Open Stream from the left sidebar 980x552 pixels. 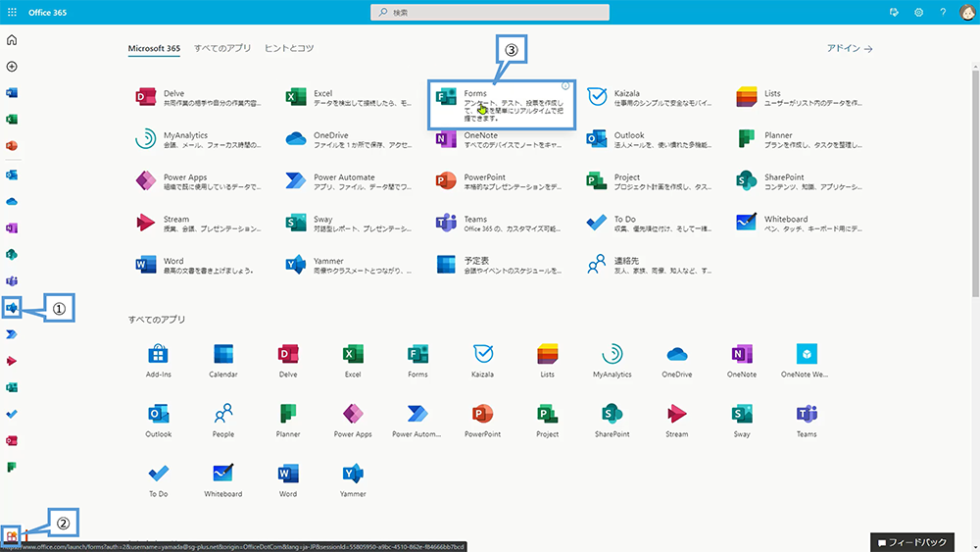click(11, 361)
